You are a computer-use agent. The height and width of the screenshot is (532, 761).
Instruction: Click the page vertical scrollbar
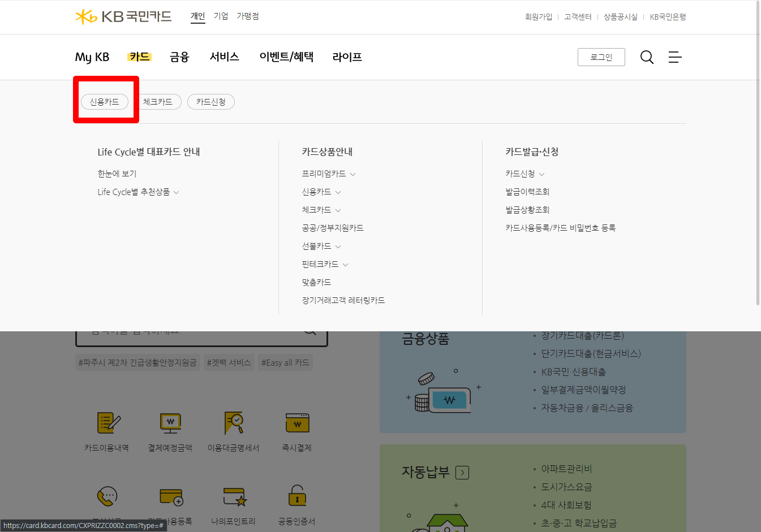[x=758, y=153]
